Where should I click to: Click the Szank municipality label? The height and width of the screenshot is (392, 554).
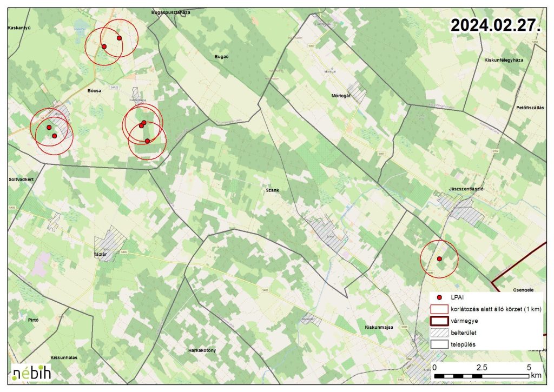(273, 190)
